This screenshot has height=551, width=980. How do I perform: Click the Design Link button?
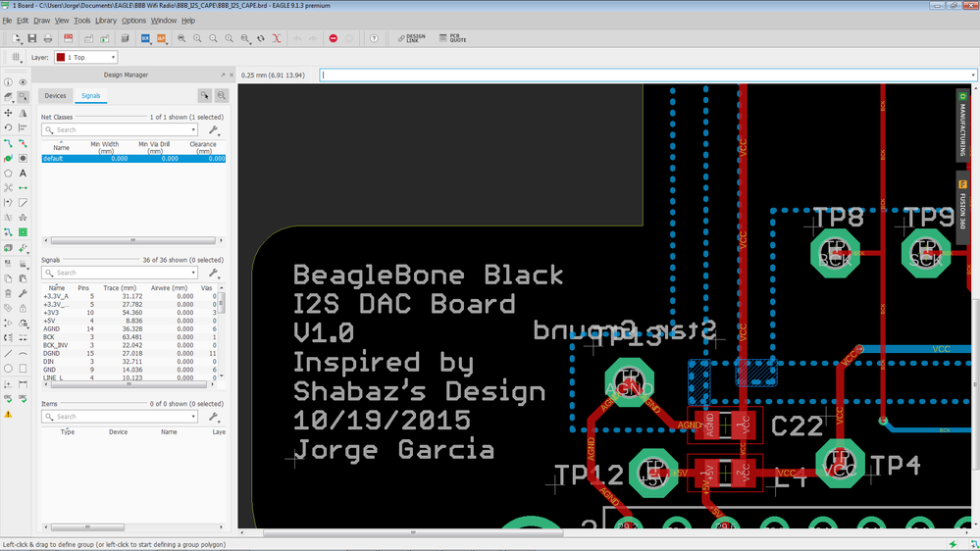point(411,39)
